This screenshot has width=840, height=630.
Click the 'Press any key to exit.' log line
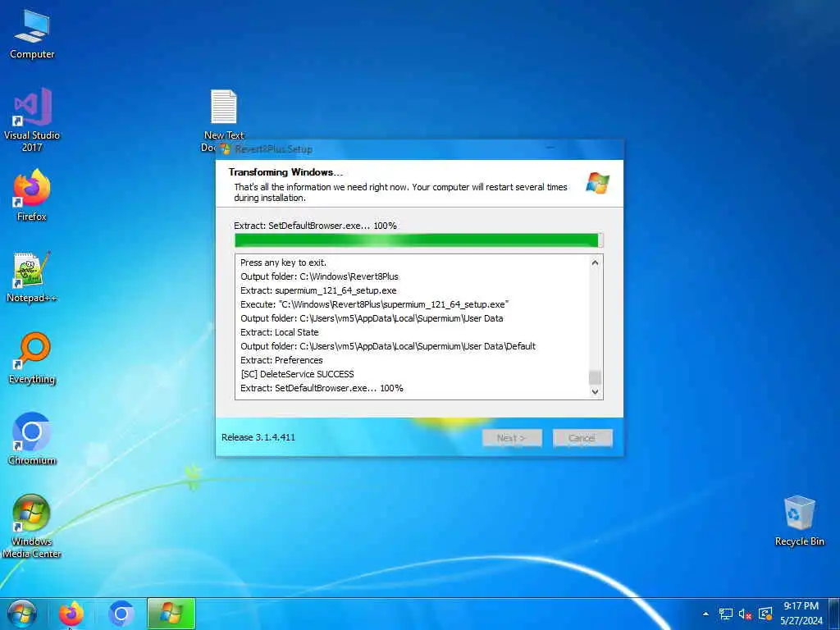[283, 262]
